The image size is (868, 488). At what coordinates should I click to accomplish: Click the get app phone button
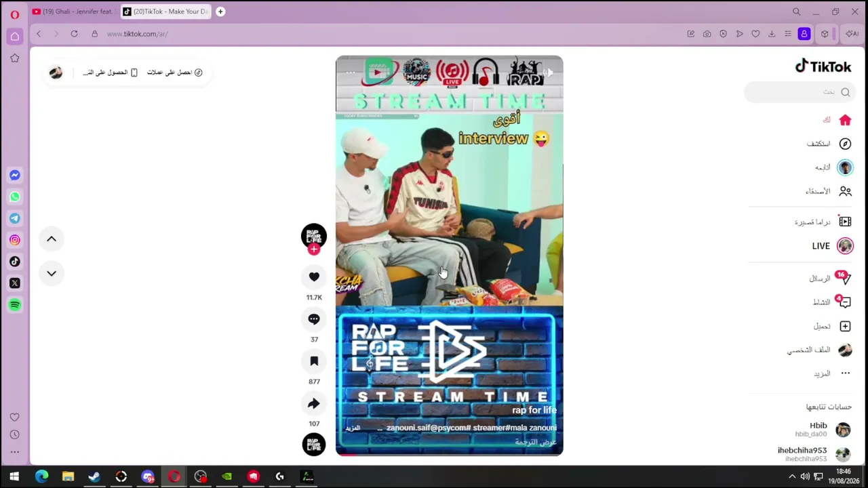point(111,73)
